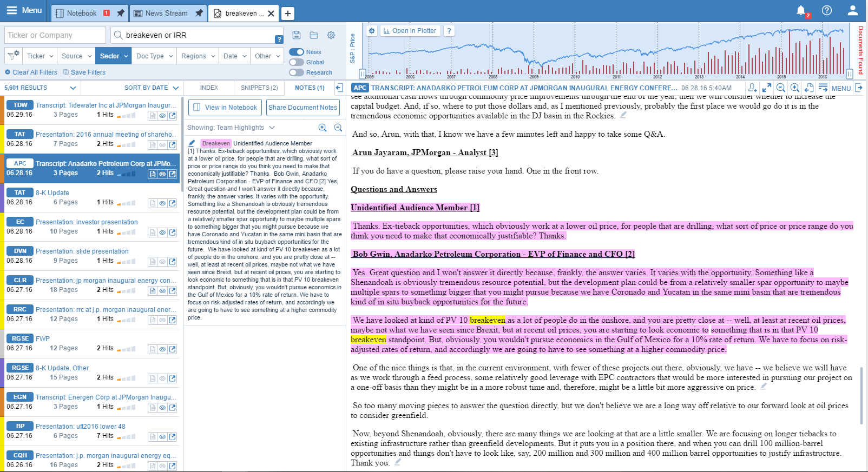
Task: Click the add-user share document icon
Action: click(753, 88)
